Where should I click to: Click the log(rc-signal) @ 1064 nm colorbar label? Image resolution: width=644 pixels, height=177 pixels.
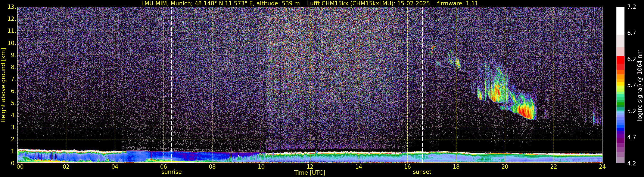[640, 85]
